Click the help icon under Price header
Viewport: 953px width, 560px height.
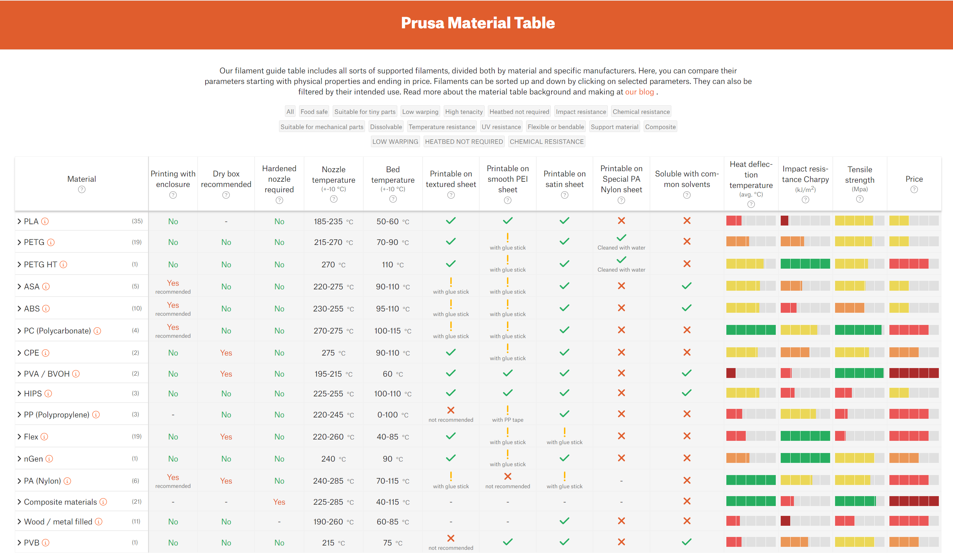point(914,190)
